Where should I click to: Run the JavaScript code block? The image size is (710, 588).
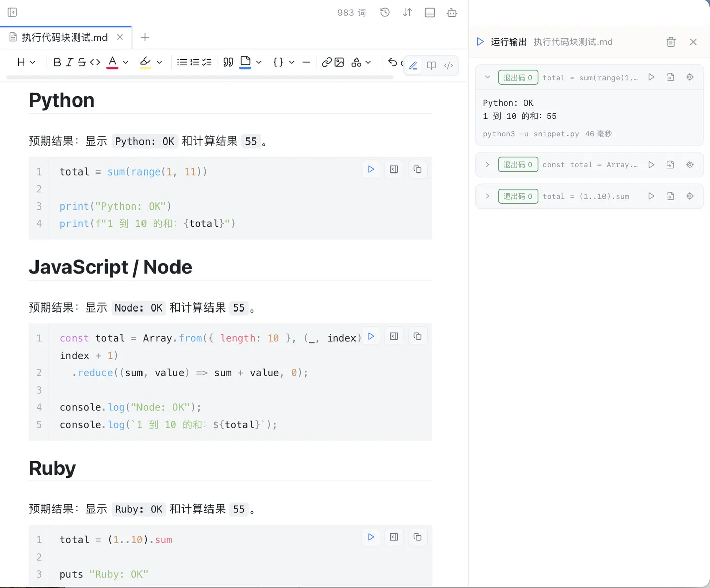click(x=371, y=336)
